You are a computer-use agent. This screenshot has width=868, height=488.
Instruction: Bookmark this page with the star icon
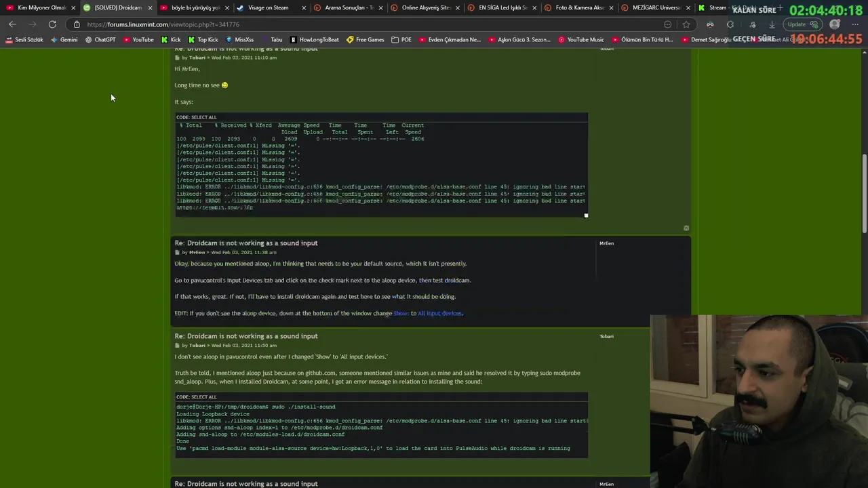686,24
